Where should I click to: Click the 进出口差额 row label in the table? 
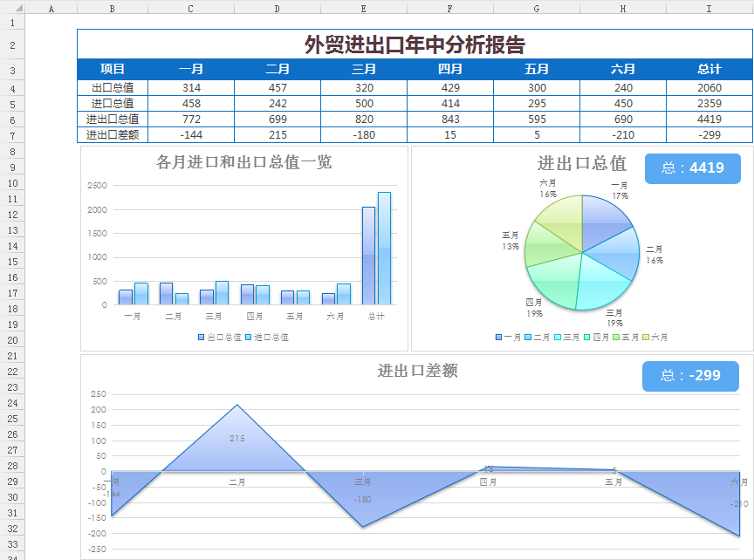[113, 135]
